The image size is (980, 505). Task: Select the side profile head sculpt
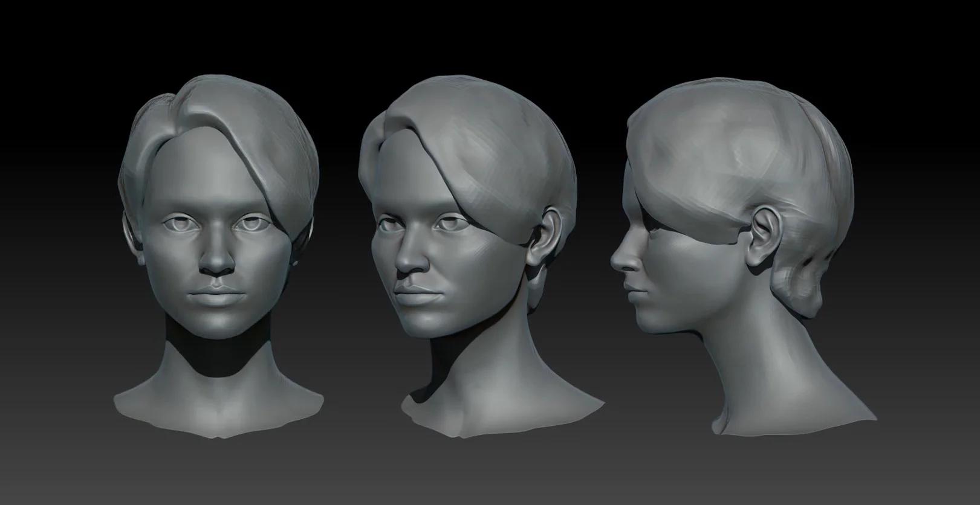click(742, 257)
